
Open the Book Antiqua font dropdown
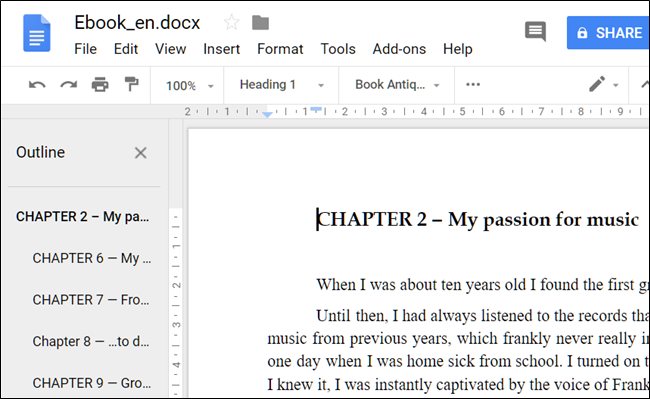(397, 85)
